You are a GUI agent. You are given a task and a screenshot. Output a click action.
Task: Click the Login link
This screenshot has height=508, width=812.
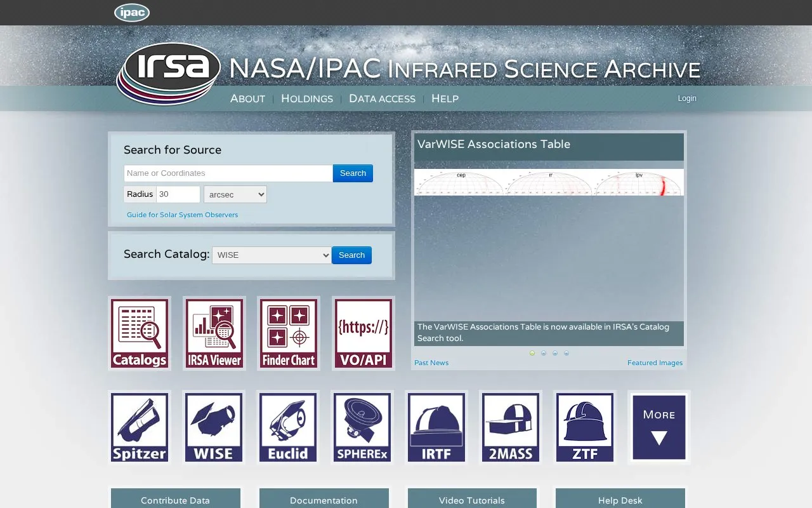pos(687,98)
